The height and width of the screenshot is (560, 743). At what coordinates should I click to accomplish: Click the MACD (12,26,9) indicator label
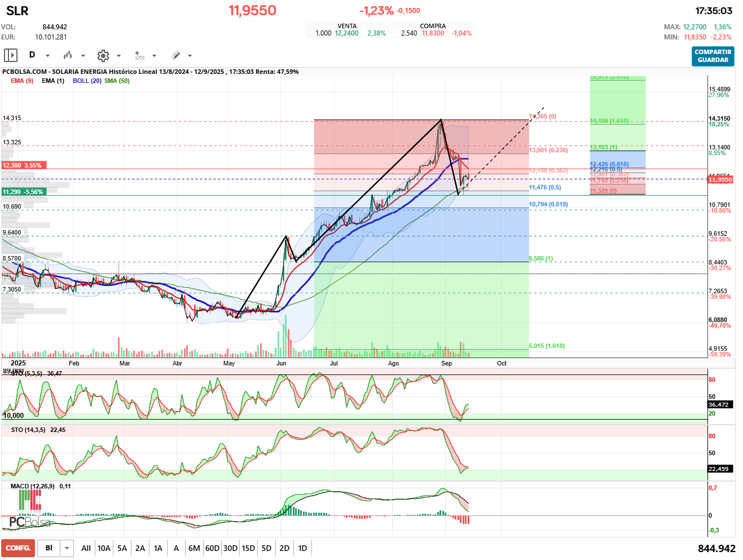pos(33,486)
